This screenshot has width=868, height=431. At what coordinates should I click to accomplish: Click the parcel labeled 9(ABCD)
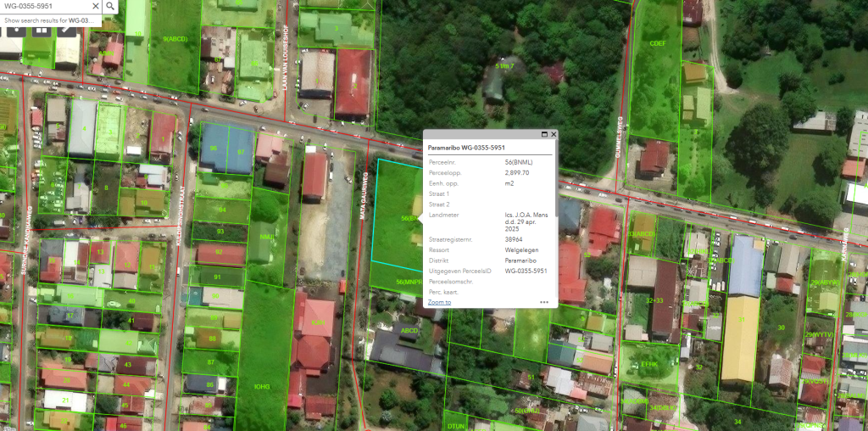pos(175,41)
